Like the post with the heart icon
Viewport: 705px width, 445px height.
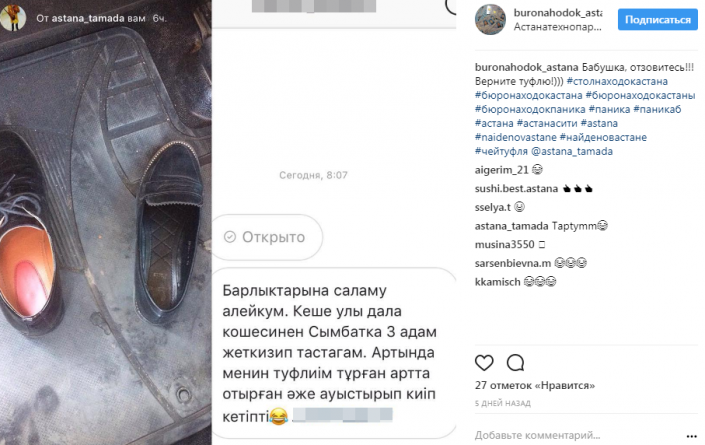(x=484, y=362)
